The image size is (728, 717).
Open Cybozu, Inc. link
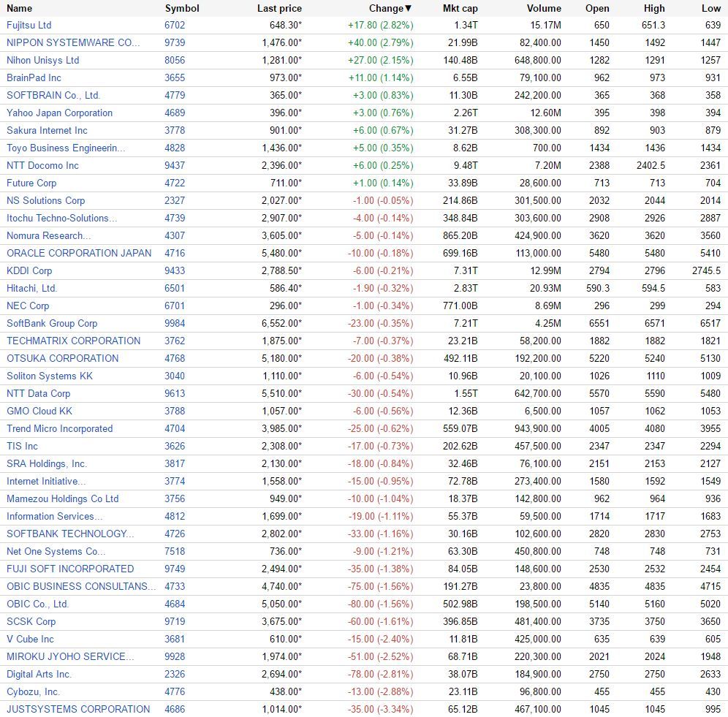33,692
